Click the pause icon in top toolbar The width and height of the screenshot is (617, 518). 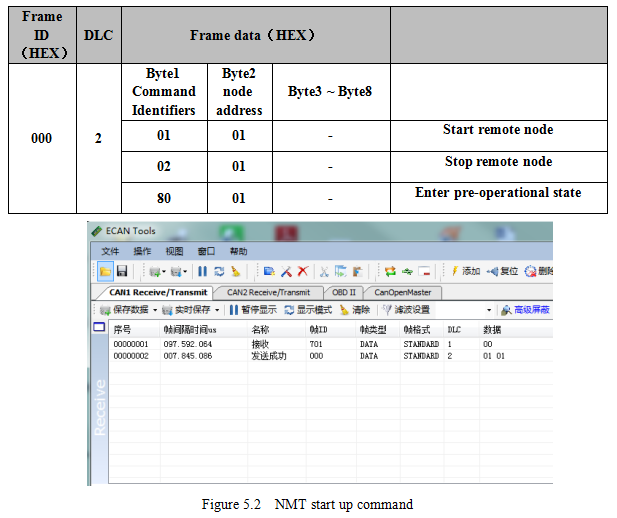[202, 271]
